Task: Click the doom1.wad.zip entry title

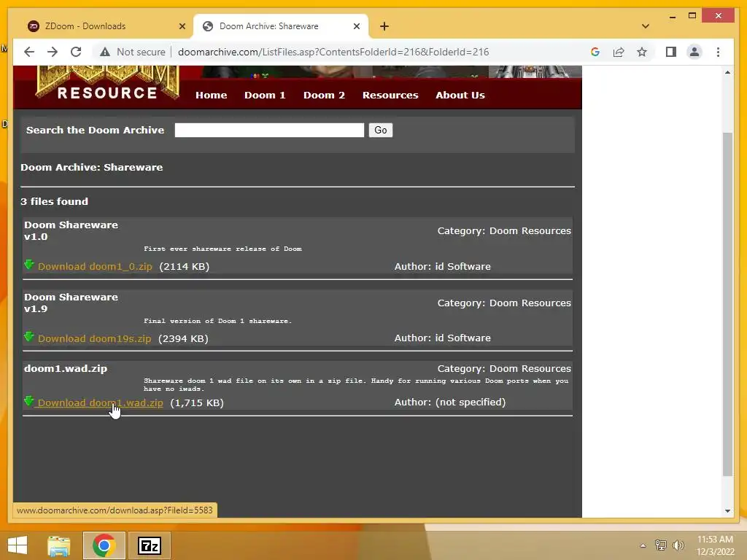Action: coord(66,368)
